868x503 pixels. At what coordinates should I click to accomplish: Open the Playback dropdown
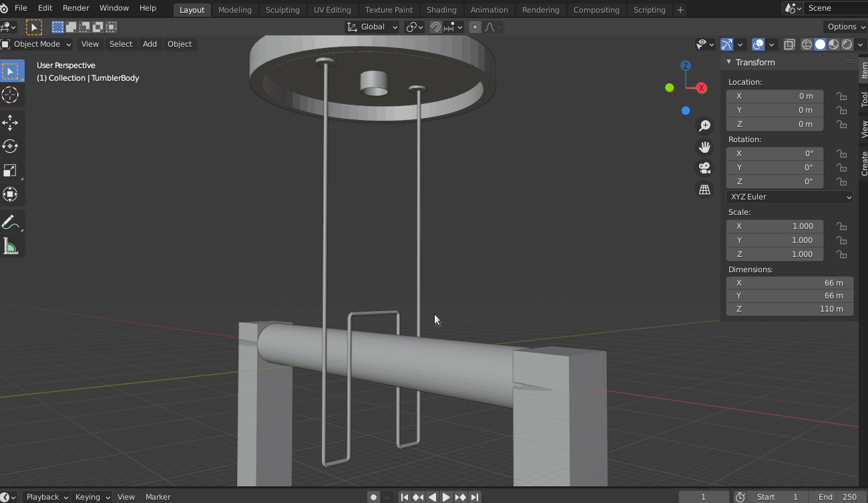point(46,497)
